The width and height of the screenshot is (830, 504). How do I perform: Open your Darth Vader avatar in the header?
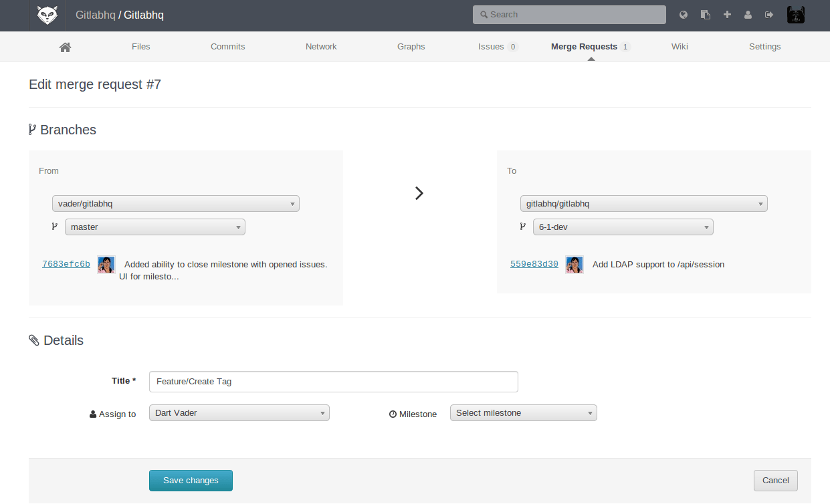click(795, 14)
